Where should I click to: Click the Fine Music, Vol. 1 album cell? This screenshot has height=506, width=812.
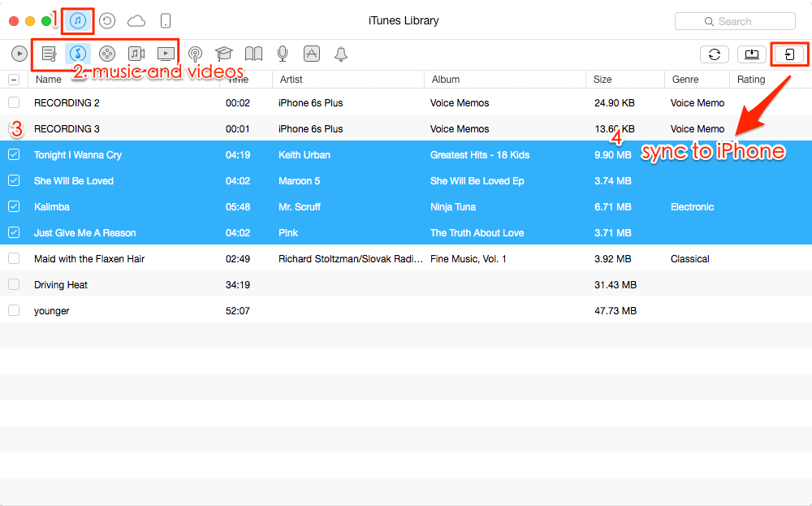point(469,259)
